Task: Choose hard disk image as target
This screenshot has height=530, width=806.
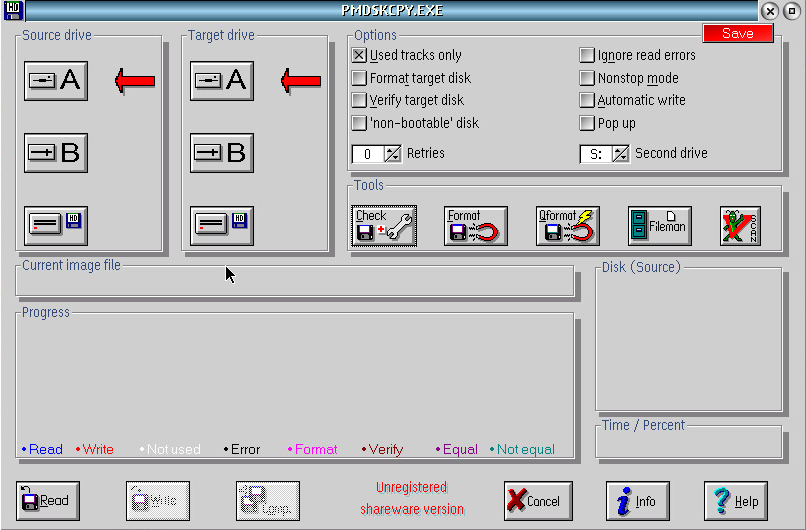Action: (x=222, y=226)
